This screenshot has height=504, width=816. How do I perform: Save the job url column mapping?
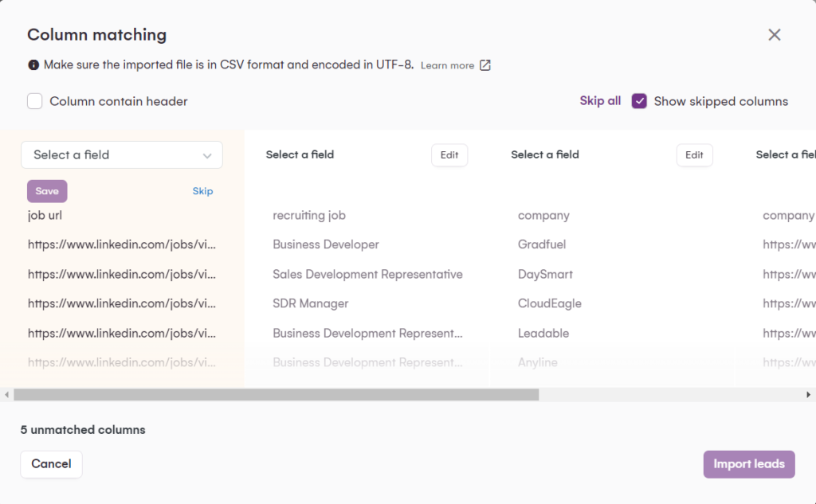pyautogui.click(x=47, y=191)
